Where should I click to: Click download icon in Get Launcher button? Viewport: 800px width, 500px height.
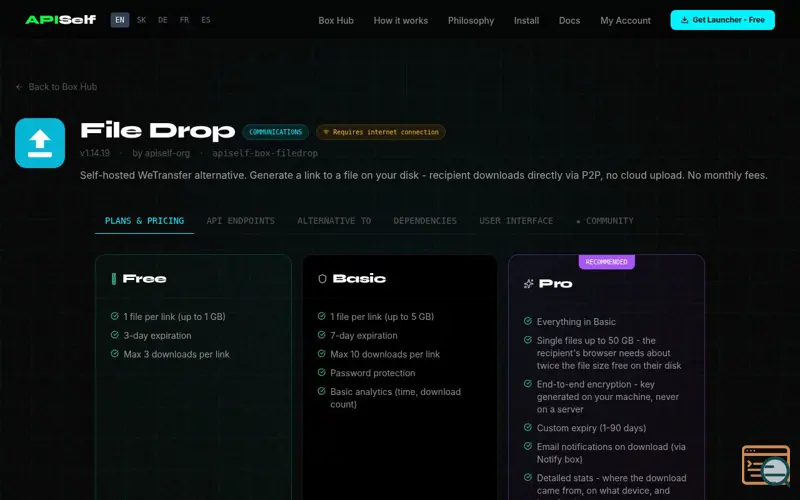(x=684, y=20)
